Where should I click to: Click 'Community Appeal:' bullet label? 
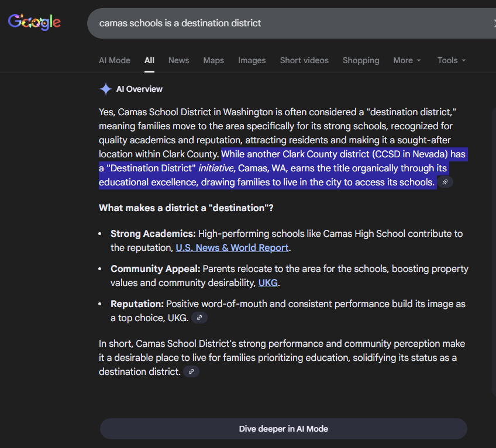[x=156, y=269]
